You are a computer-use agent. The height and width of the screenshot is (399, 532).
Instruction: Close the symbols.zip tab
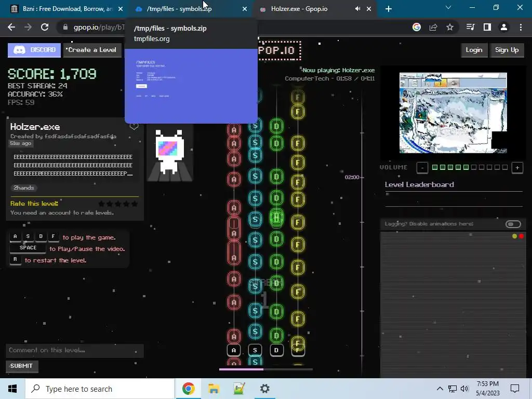point(245,9)
